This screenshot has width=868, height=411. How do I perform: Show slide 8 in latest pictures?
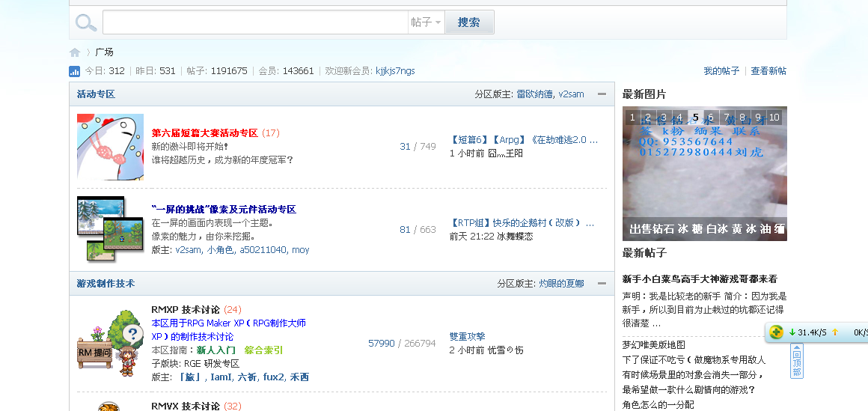742,118
